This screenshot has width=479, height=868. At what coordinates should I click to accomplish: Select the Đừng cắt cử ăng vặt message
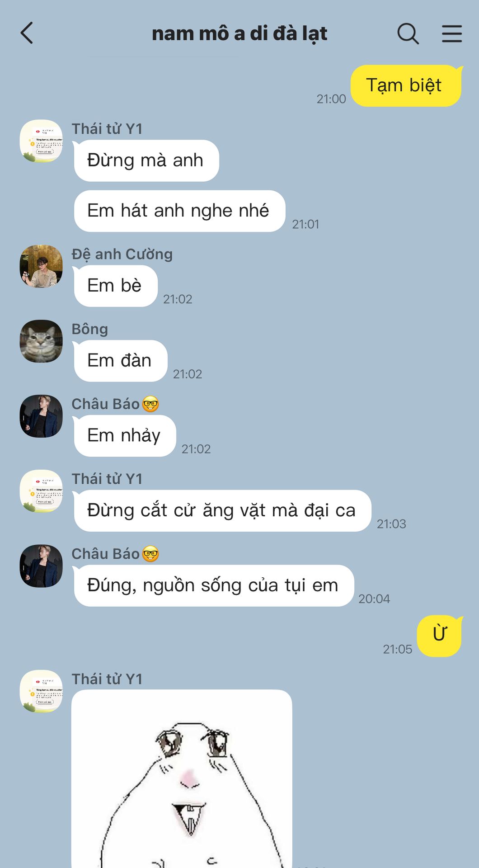[222, 510]
